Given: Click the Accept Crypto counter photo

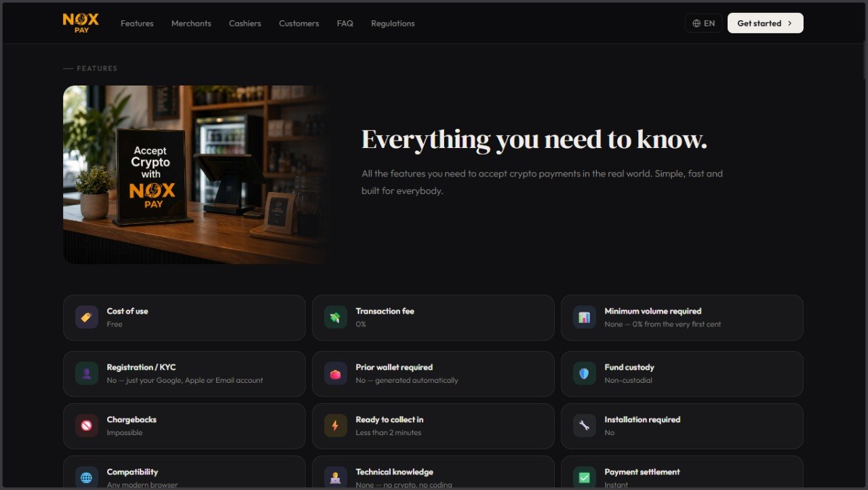Looking at the screenshot, I should tap(197, 174).
